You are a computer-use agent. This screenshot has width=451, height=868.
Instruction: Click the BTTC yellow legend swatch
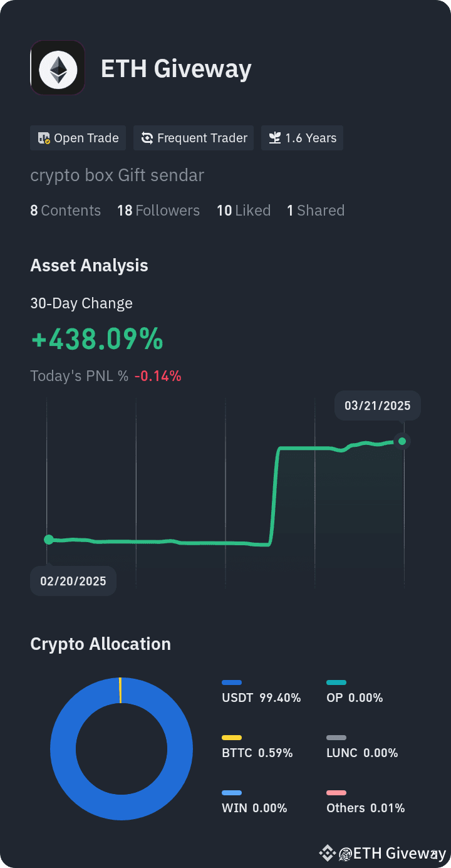[x=232, y=738]
